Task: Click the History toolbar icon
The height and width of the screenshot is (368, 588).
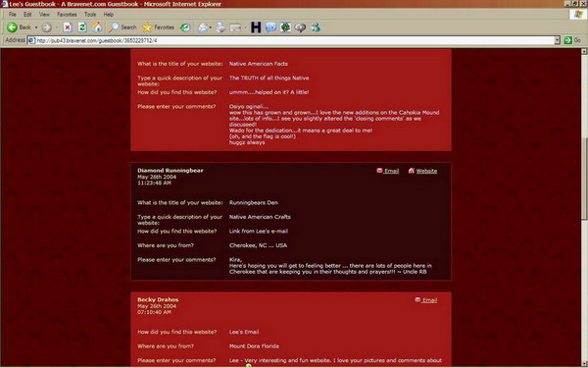Action: tap(185, 27)
